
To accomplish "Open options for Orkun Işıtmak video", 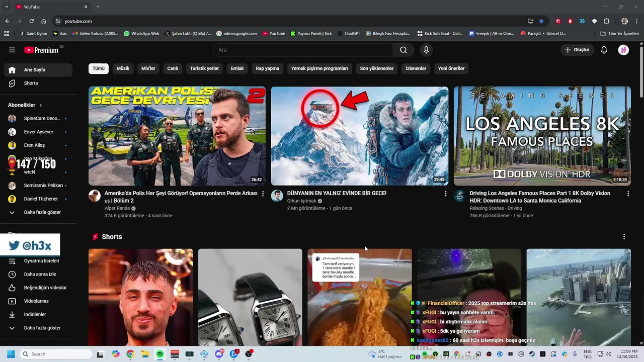I will point(445,194).
